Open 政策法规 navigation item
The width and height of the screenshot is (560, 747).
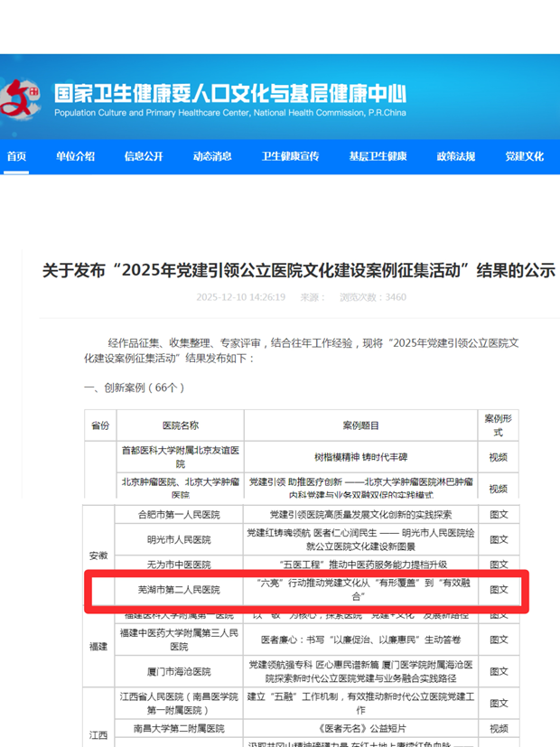(456, 156)
